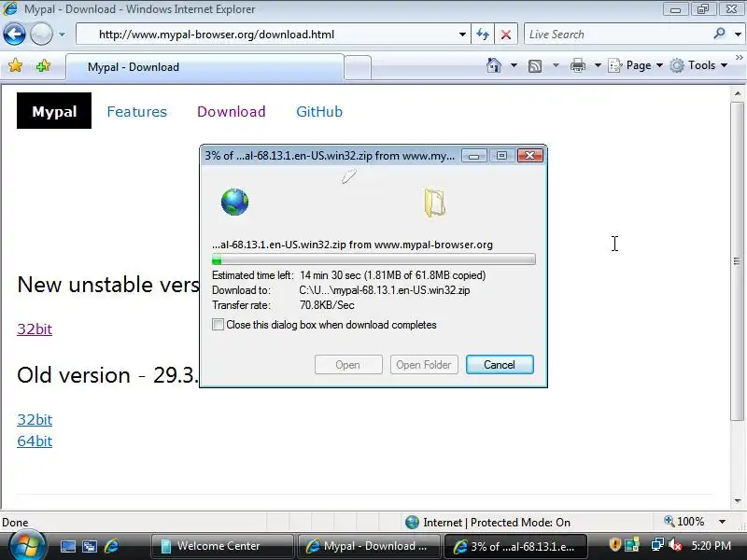This screenshot has width=747, height=560.
Task: Open the Tools menu
Action: point(698,65)
